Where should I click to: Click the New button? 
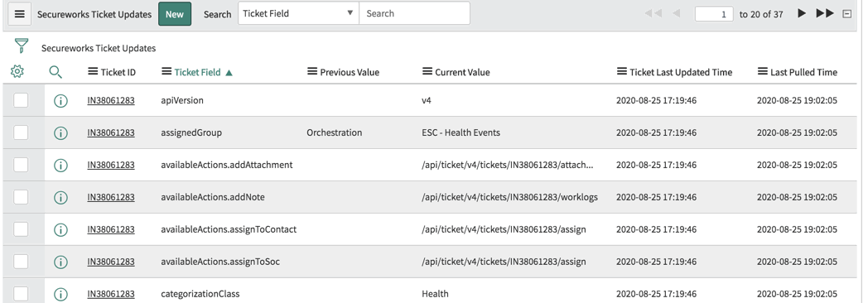point(175,14)
